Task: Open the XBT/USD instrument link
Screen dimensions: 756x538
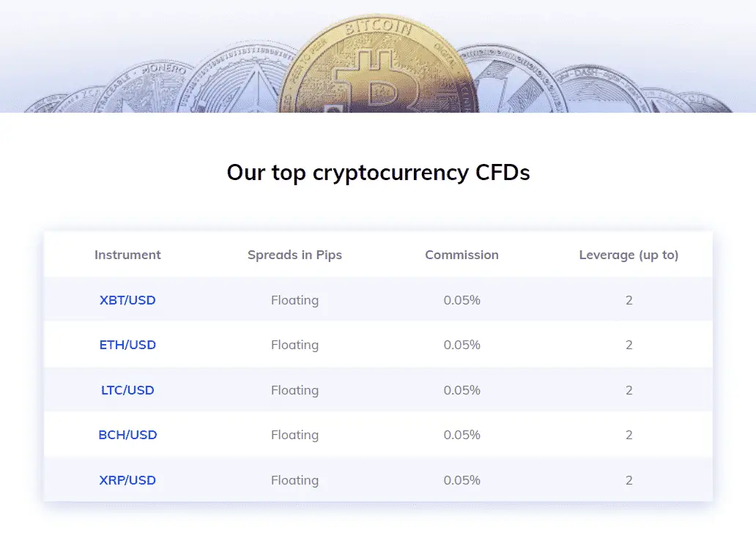Action: coord(127,300)
